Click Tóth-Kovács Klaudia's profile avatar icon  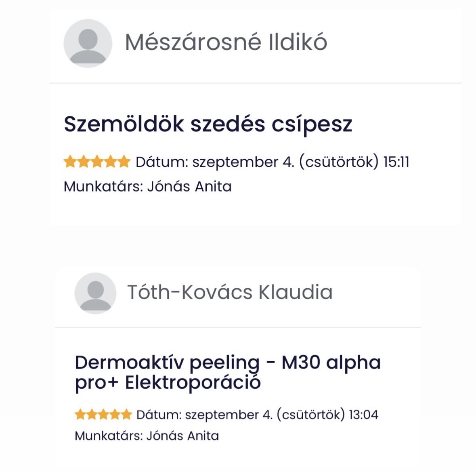click(95, 293)
